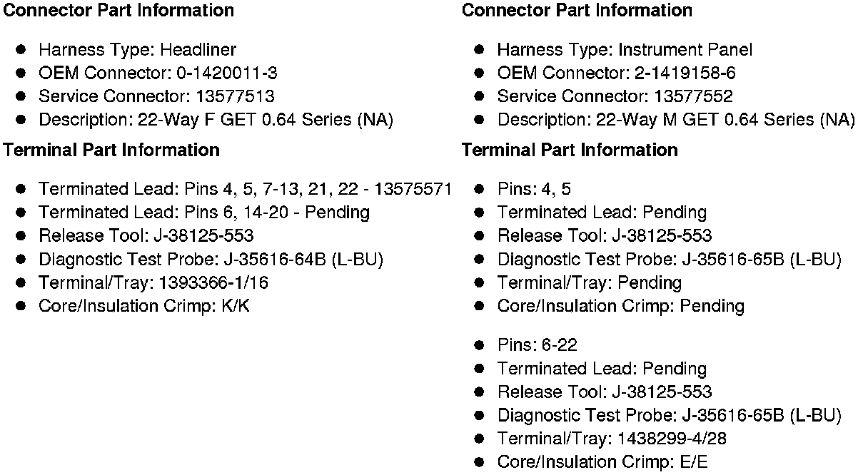Click Service Connector 13577513 entry

click(x=156, y=96)
